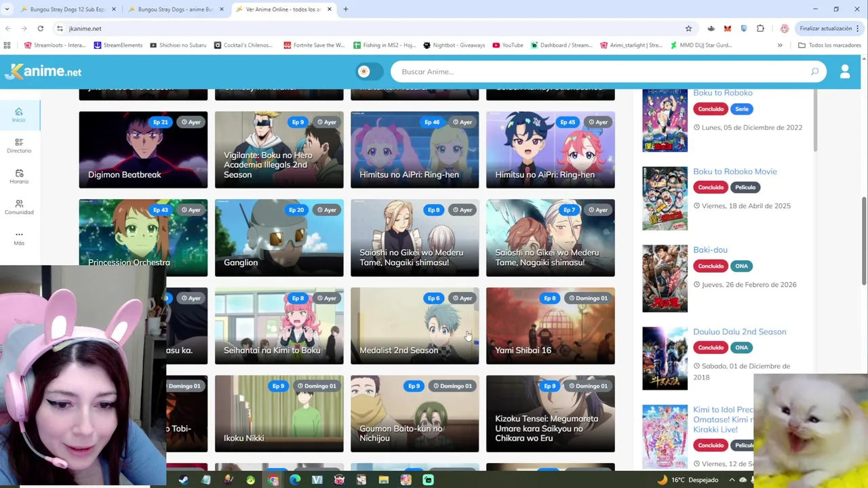868x488 pixels.
Task: Click Finalizar actualización button
Action: coord(825,28)
